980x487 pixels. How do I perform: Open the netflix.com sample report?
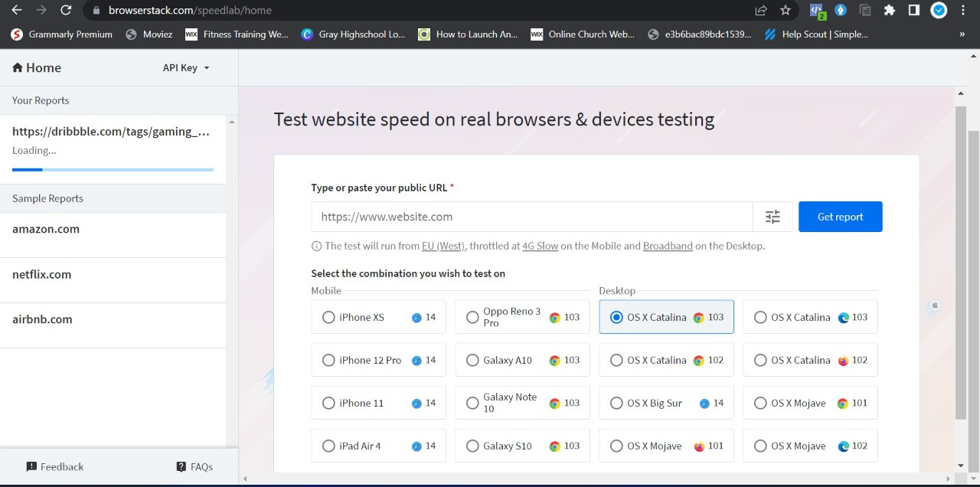(41, 274)
